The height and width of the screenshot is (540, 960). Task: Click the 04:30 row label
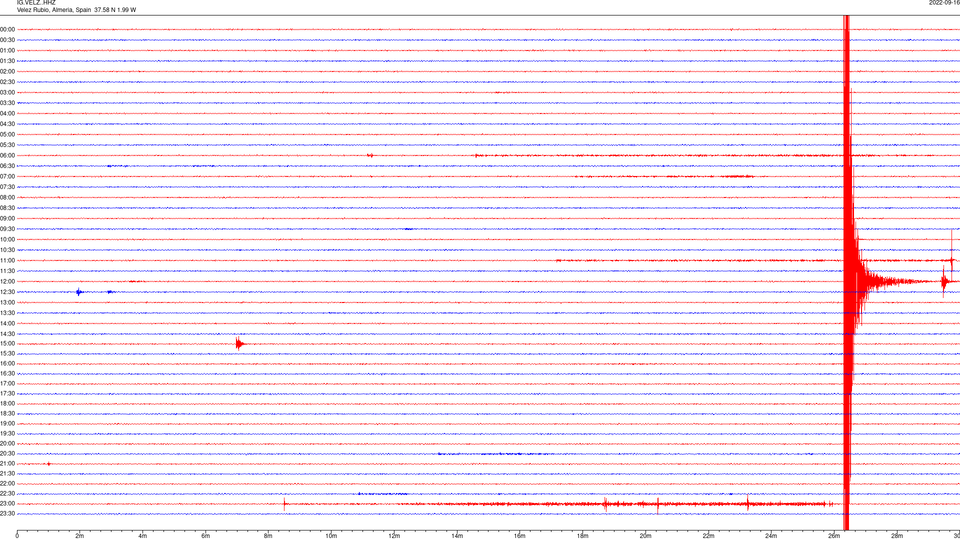7,124
